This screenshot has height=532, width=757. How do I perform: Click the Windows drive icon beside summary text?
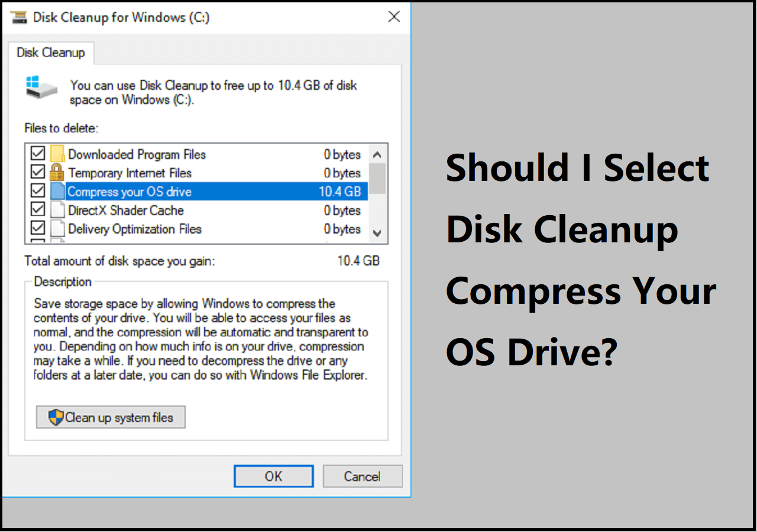(x=41, y=86)
